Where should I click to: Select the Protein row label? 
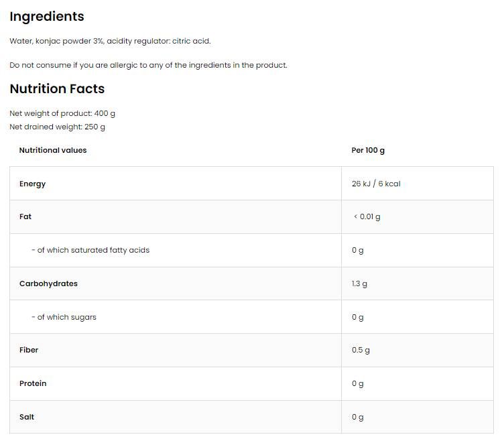point(33,383)
